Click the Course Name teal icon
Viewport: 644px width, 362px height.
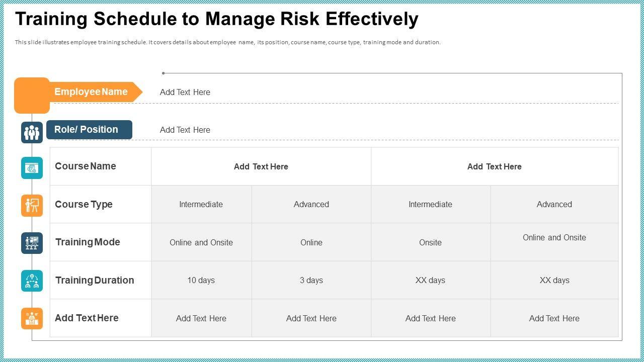(x=32, y=168)
